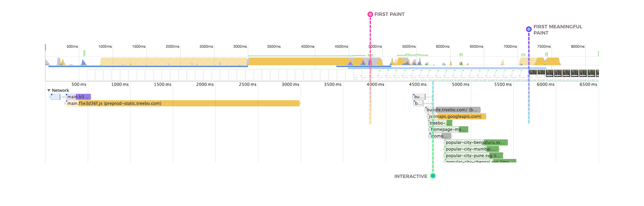Click the popular-city-pune.svg request bar

[473, 156]
